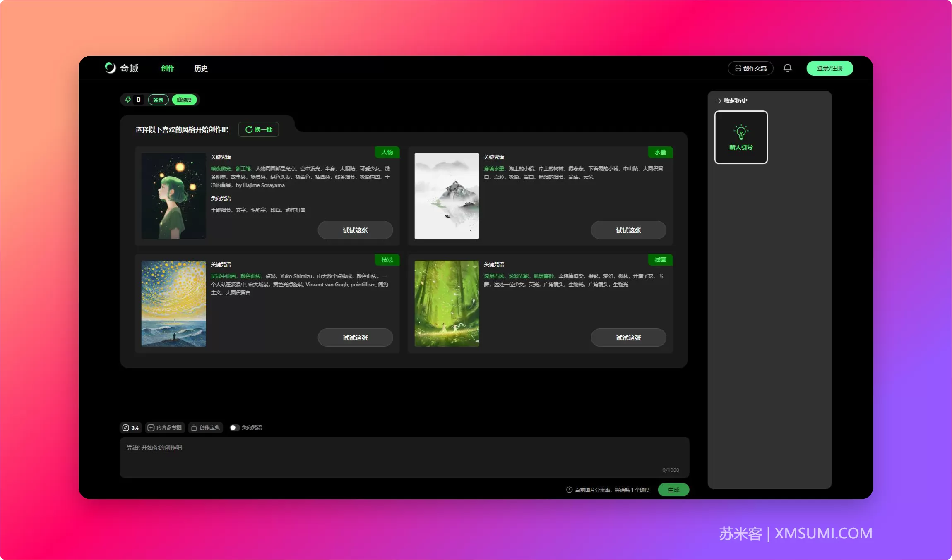The height and width of the screenshot is (560, 952).
Task: Open the 3:4 aspect ratio selector
Action: [x=131, y=428]
